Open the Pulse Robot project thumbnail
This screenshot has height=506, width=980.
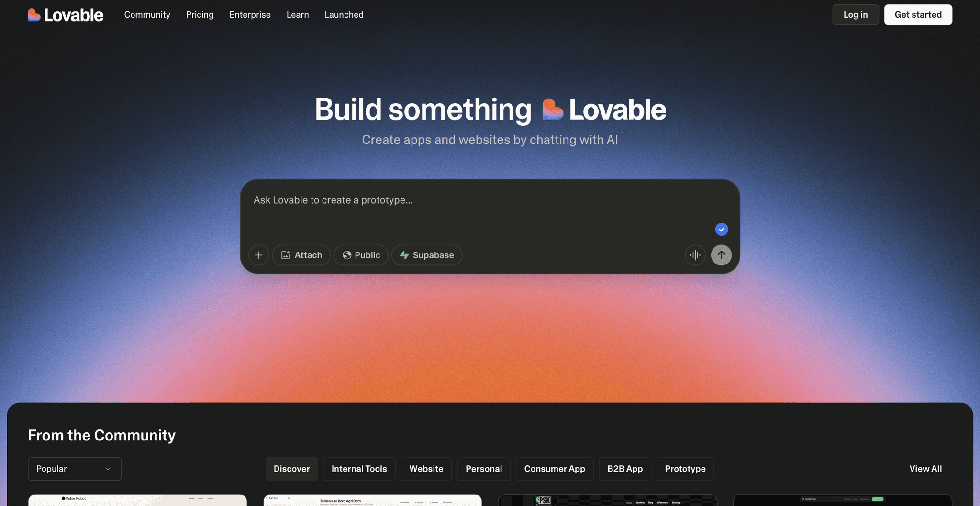click(137, 500)
